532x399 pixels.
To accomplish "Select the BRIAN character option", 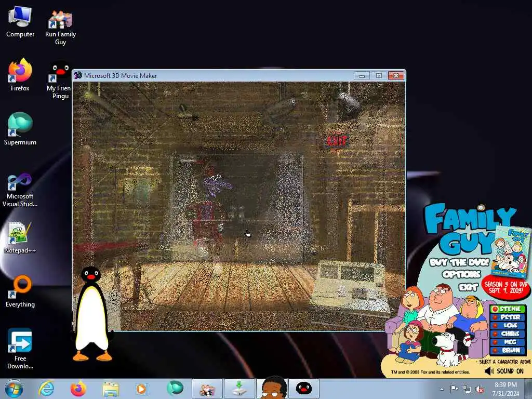I will click(x=508, y=350).
